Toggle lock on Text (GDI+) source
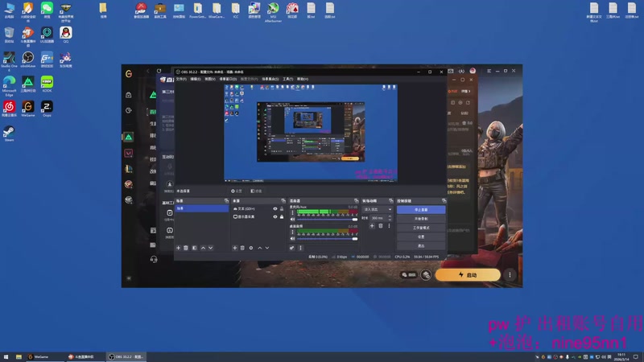This screenshot has height=362, width=644. 282,209
